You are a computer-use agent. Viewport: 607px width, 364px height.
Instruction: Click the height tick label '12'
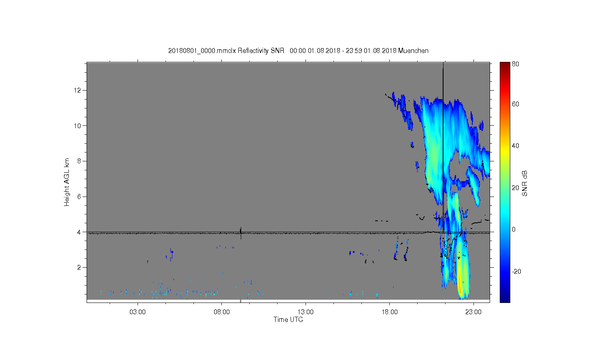pos(78,90)
